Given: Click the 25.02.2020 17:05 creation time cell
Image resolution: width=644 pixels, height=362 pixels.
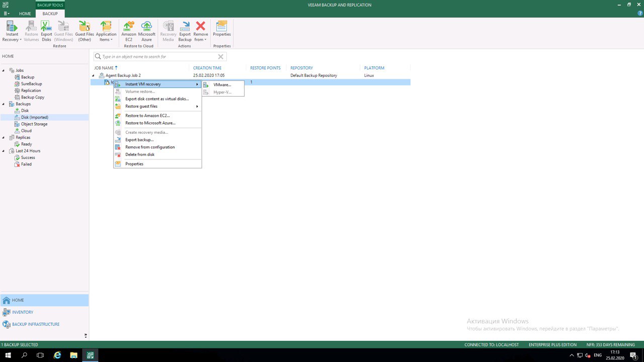Looking at the screenshot, I should (209, 75).
